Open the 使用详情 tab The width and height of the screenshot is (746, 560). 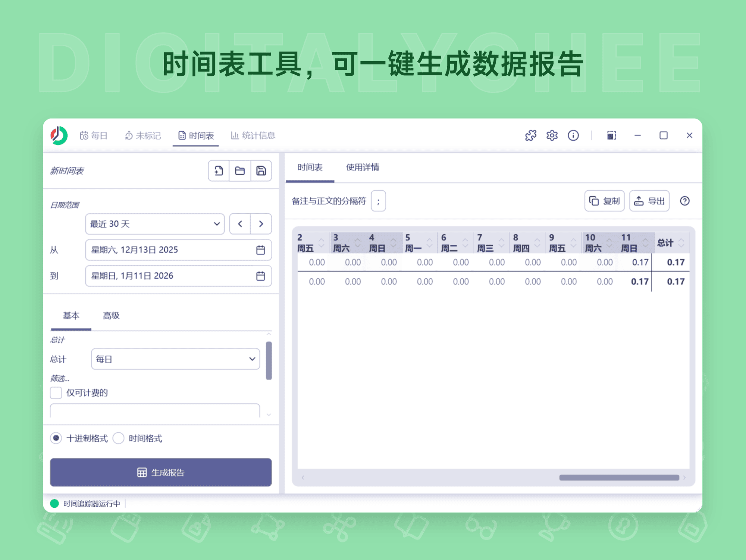click(x=362, y=168)
